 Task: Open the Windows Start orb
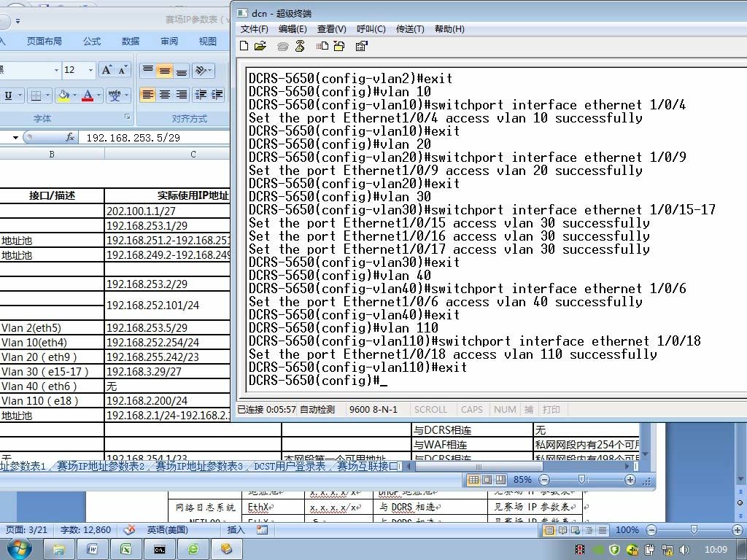click(x=20, y=549)
